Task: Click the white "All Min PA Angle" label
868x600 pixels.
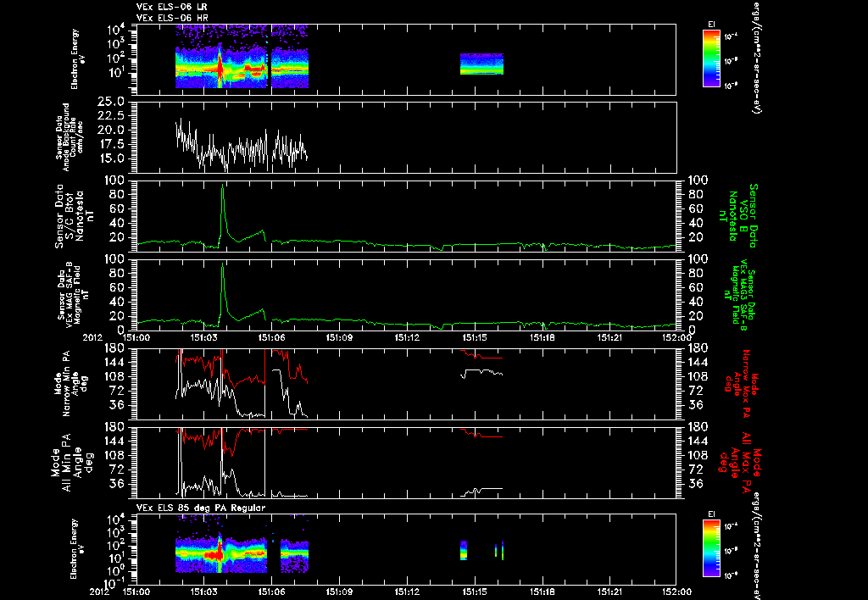Action: point(70,461)
